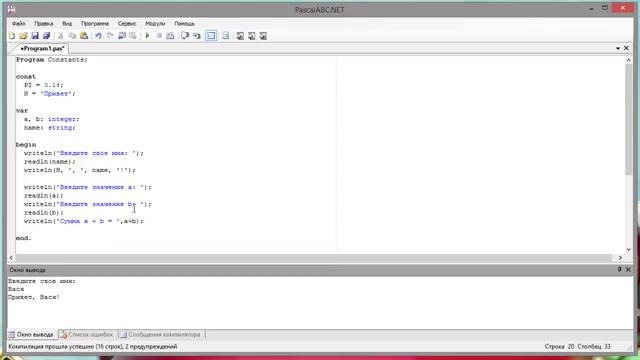Click the 'Привет, Вася!' output line
This screenshot has width=640, height=360.
pos(34,297)
